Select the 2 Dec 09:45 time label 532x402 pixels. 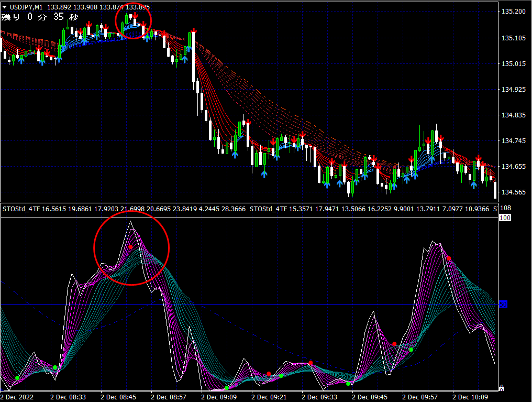point(370,397)
